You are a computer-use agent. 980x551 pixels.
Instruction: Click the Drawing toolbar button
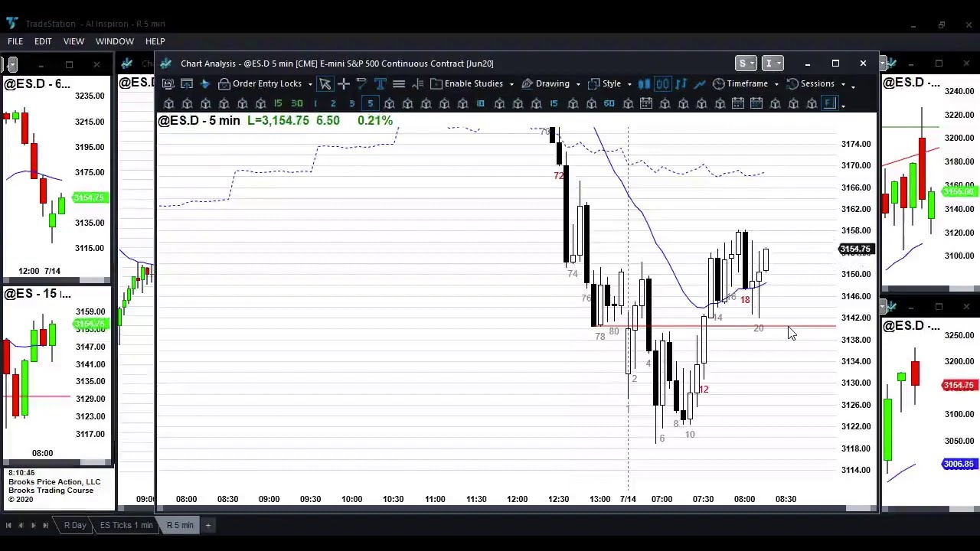[545, 83]
